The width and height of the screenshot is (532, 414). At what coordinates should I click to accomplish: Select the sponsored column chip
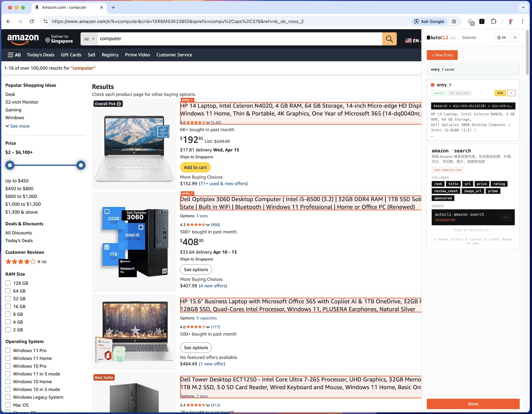(x=443, y=198)
